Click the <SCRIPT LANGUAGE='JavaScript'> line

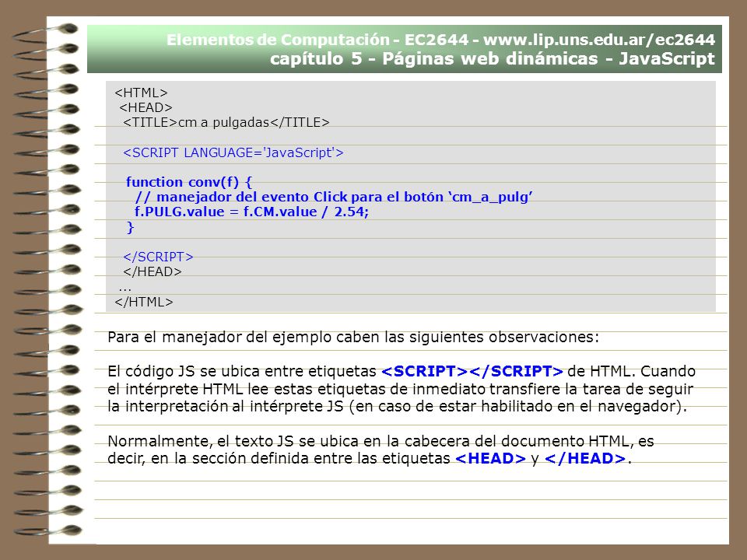233,152
